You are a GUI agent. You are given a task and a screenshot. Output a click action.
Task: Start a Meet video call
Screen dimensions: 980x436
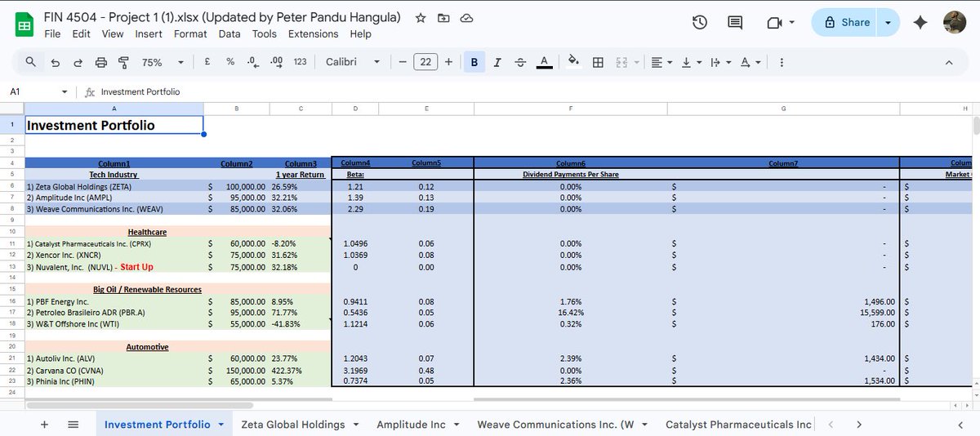tap(775, 23)
